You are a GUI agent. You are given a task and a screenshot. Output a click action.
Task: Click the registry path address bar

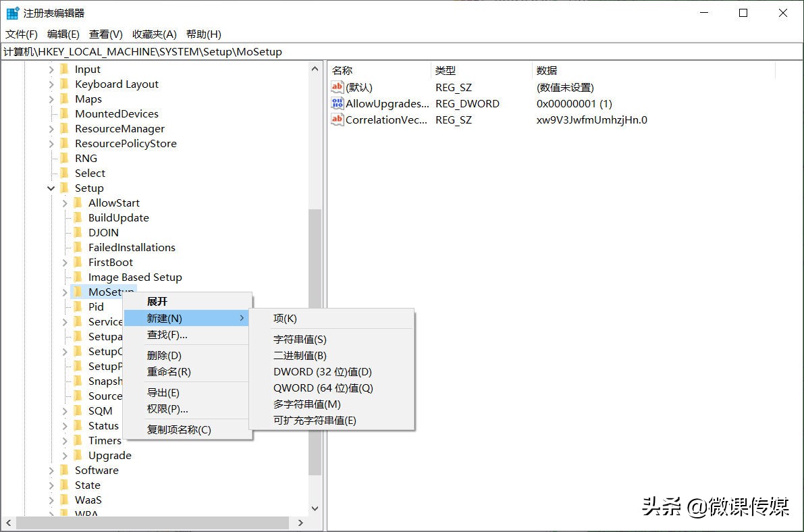point(405,52)
